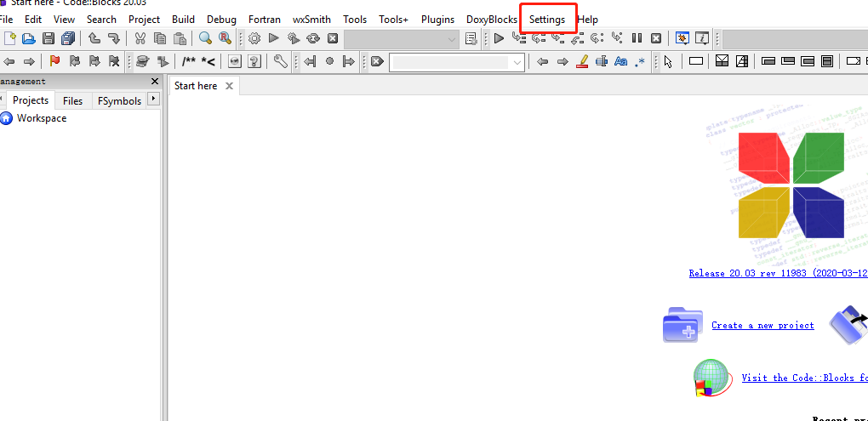The height and width of the screenshot is (421, 868).
Task: Toggle regular expression with the .* icon
Action: [640, 61]
